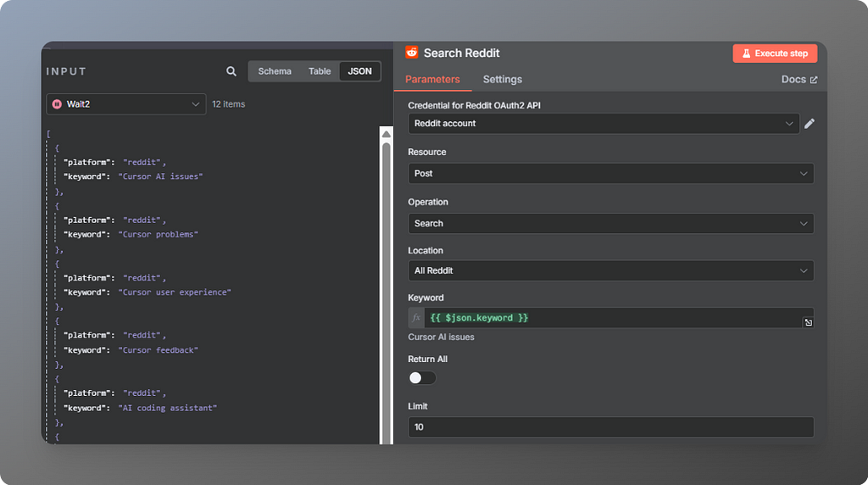Viewport: 868px width, 485px height.
Task: Click the scrollbar up arrow in the JSON view
Action: [387, 134]
